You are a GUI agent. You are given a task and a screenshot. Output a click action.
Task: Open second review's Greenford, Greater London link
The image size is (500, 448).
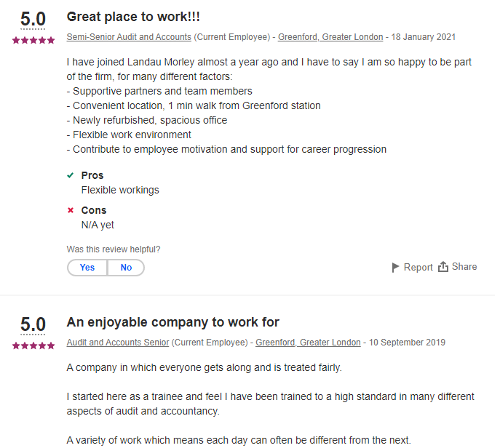(308, 342)
